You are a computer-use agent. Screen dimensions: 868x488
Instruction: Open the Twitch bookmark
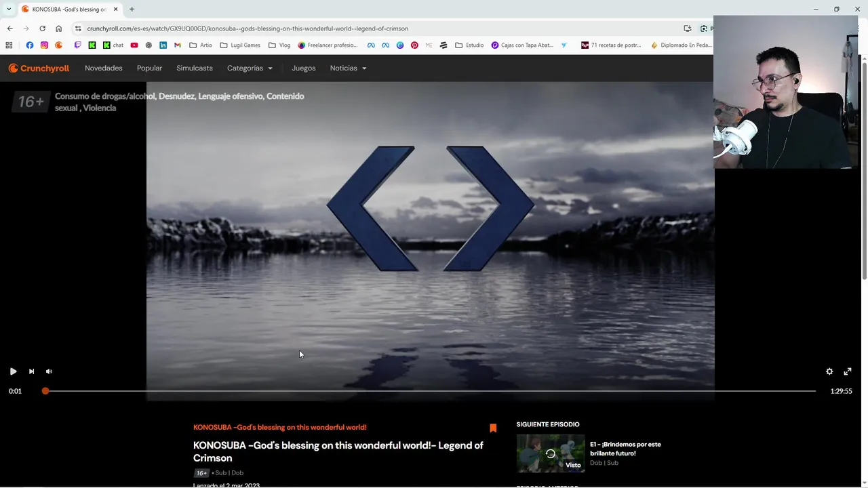77,45
